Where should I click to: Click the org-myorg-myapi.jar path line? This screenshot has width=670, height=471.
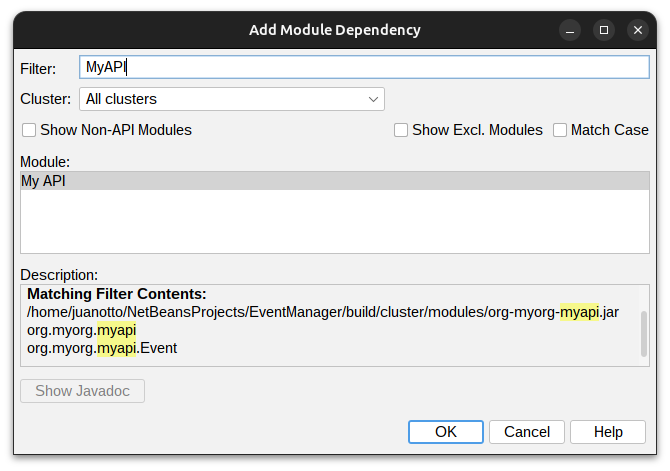point(322,312)
